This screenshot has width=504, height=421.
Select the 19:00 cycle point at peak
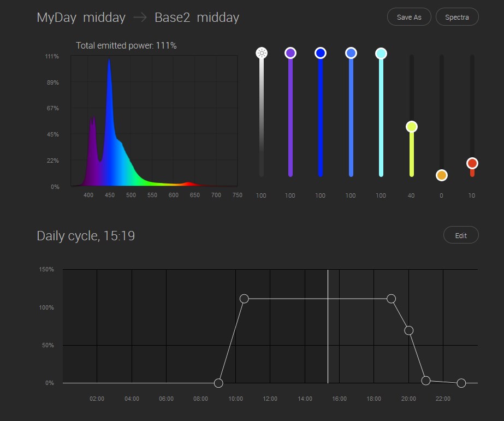pos(391,299)
